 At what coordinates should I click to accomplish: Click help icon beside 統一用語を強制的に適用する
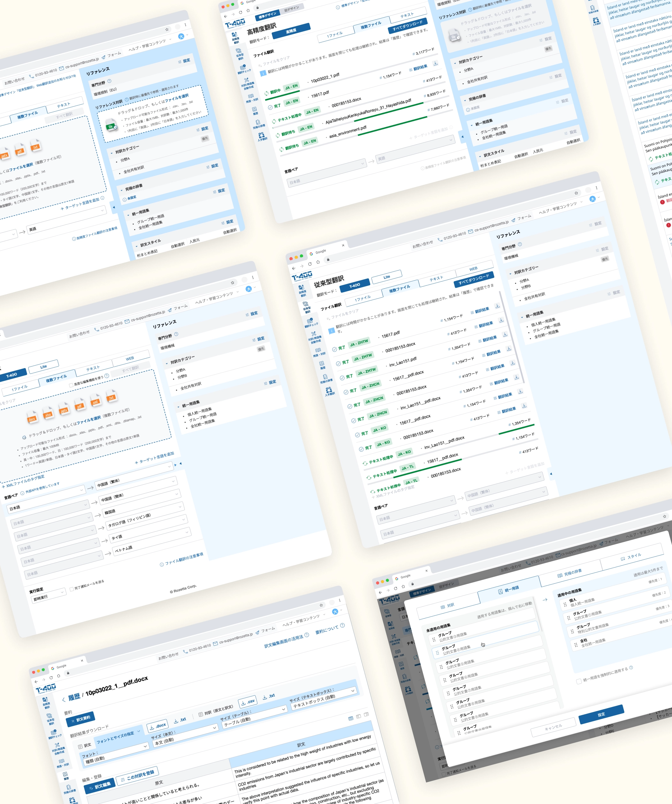point(631,667)
